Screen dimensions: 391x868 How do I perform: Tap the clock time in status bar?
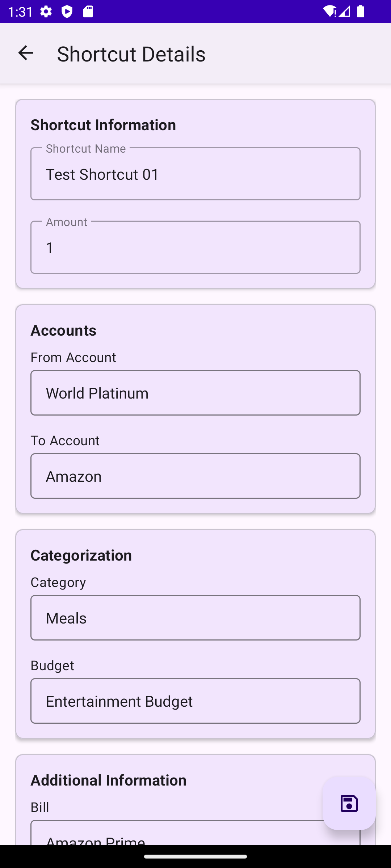(20, 12)
